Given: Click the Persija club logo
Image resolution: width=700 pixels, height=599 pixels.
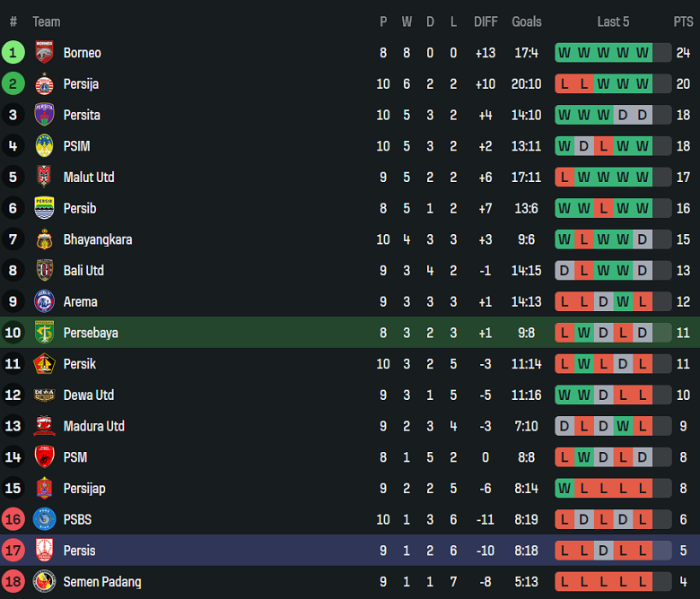Looking at the screenshot, I should tap(44, 84).
